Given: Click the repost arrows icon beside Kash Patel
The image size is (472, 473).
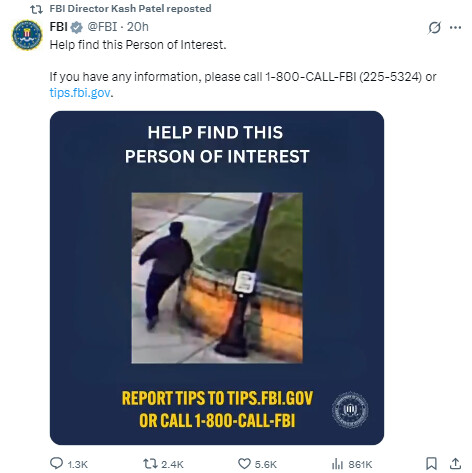Looking at the screenshot, I should (x=36, y=9).
